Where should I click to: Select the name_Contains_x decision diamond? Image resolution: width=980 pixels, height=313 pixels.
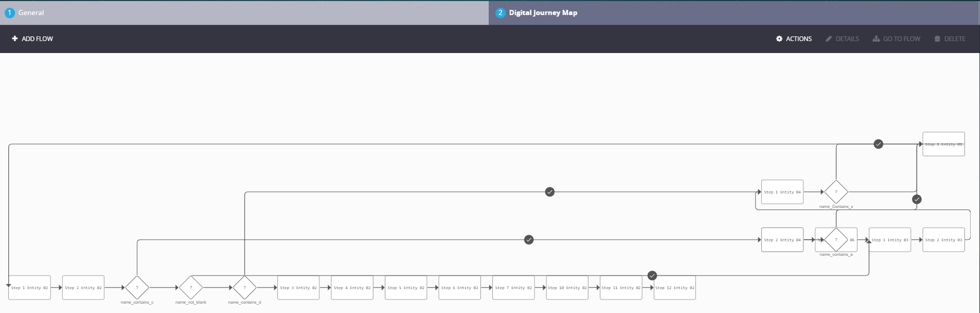click(836, 192)
